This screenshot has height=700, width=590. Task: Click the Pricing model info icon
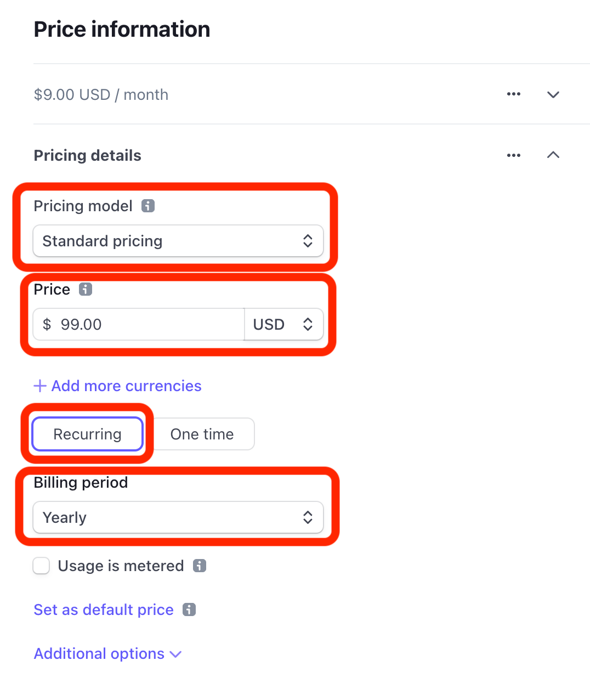pyautogui.click(x=148, y=206)
